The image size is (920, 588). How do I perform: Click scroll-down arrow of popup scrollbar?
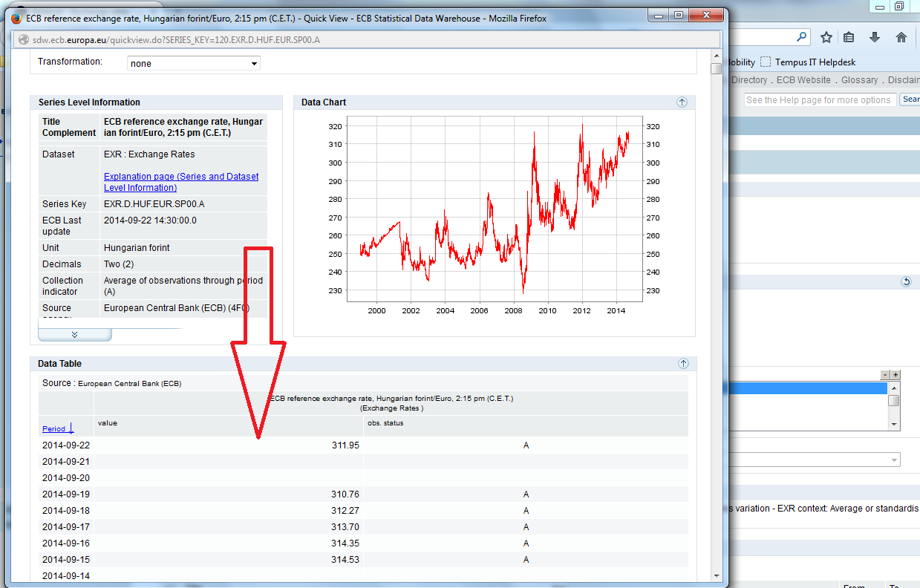[716, 575]
